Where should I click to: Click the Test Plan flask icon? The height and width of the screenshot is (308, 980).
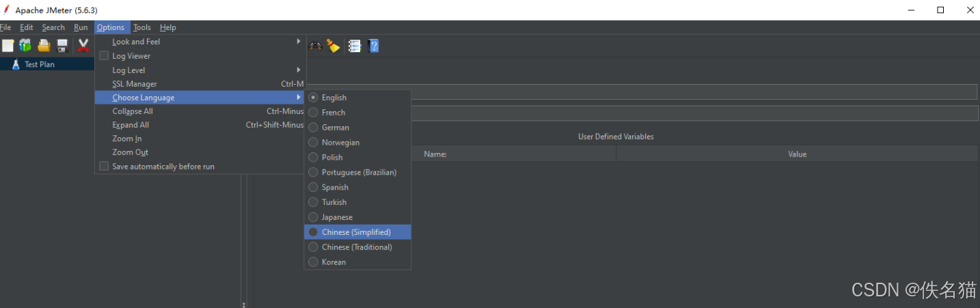pos(16,64)
